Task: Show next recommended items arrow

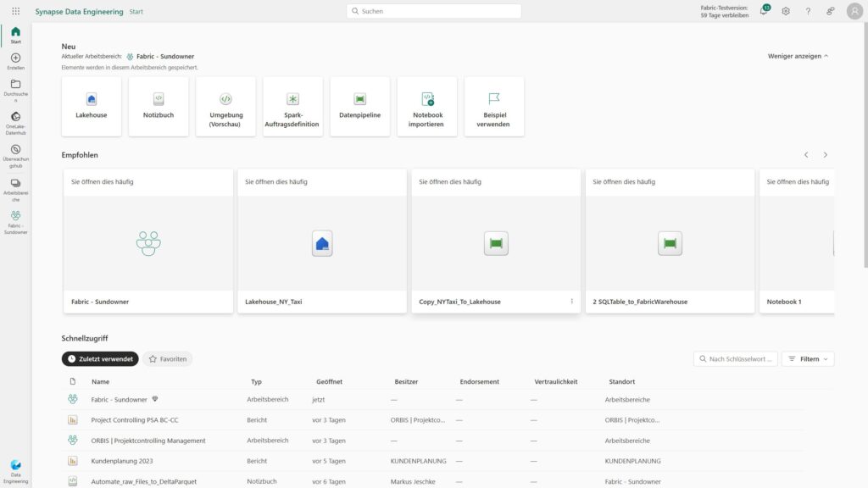Action: coord(826,155)
